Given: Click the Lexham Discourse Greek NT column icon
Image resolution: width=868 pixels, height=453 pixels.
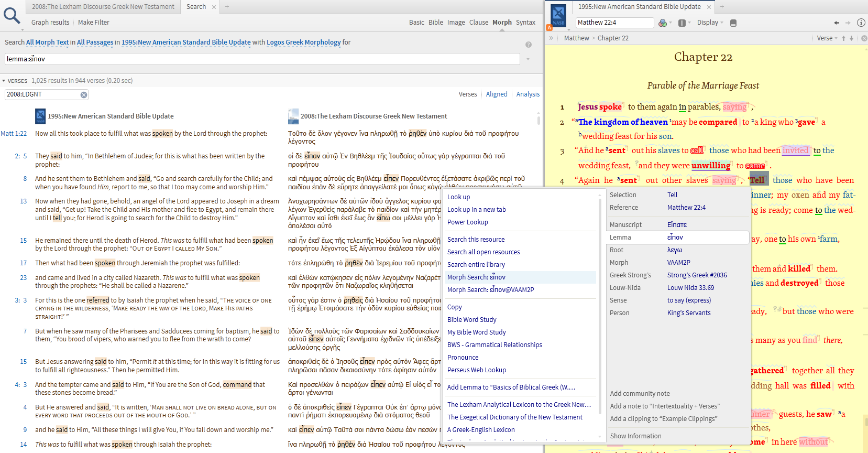Looking at the screenshot, I should 293,116.
